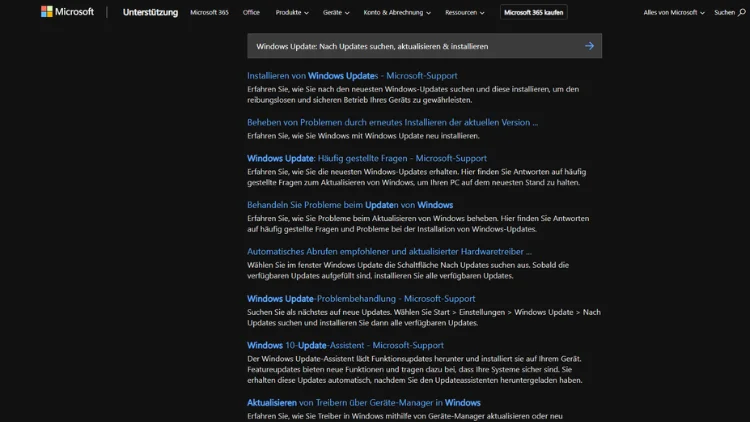This screenshot has width=750, height=422.
Task: Open Behandeln Sie Probleme beim Updaten
Action: (350, 205)
